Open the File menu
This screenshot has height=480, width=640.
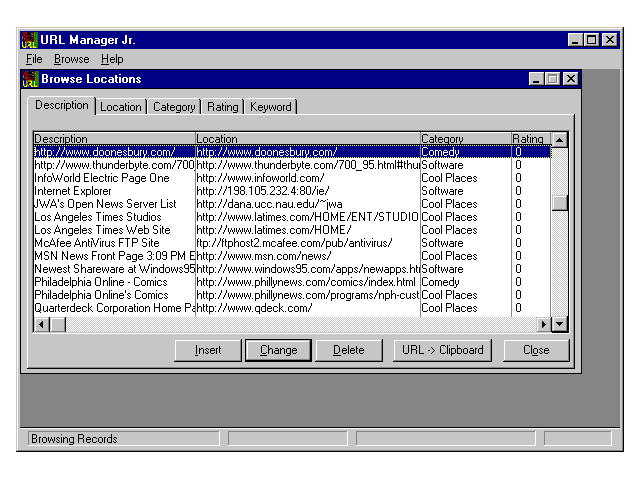(34, 59)
